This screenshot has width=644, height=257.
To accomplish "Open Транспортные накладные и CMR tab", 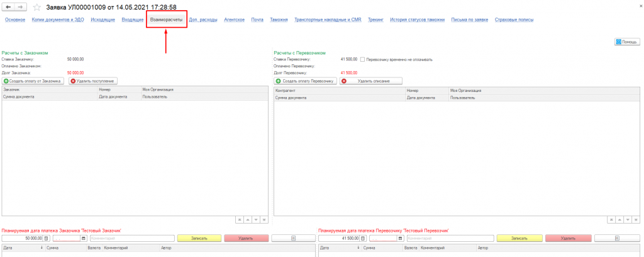I will pyautogui.click(x=328, y=20).
